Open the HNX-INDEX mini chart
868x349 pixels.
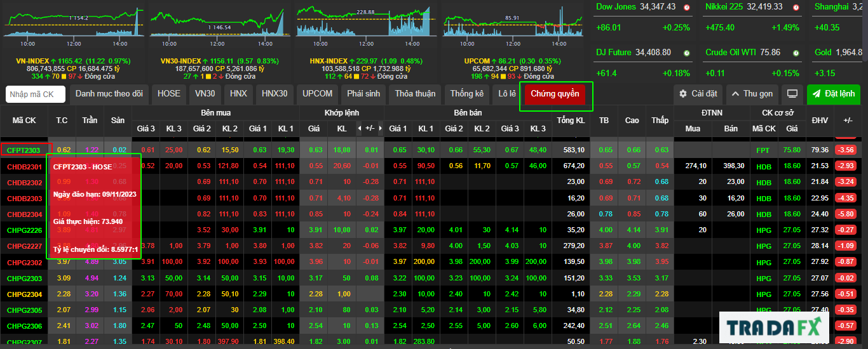click(x=365, y=24)
